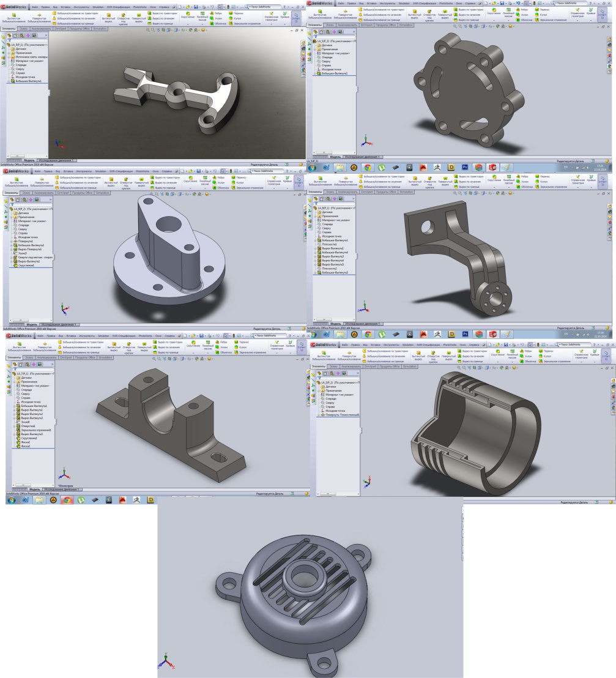This screenshot has height=678, width=616.
Task: Expand Повернуть1 feature in the oval boss tree
Action: pyautogui.click(x=12, y=241)
